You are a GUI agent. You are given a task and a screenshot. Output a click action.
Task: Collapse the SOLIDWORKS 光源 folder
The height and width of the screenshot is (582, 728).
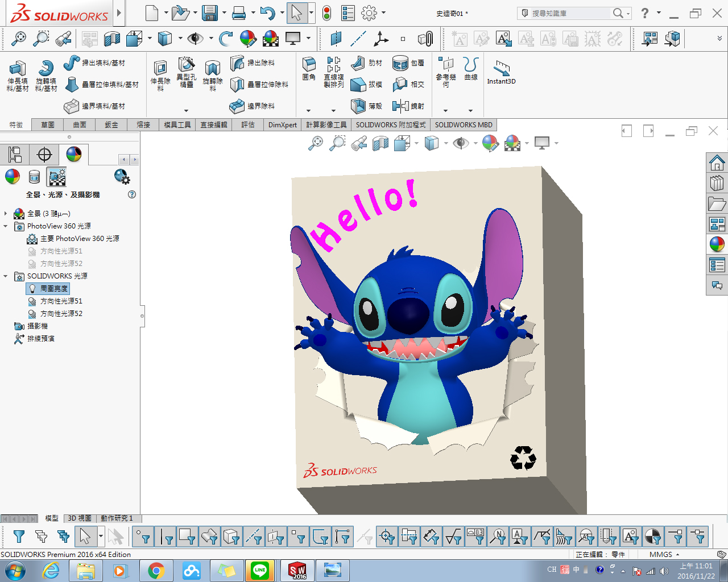click(x=6, y=276)
